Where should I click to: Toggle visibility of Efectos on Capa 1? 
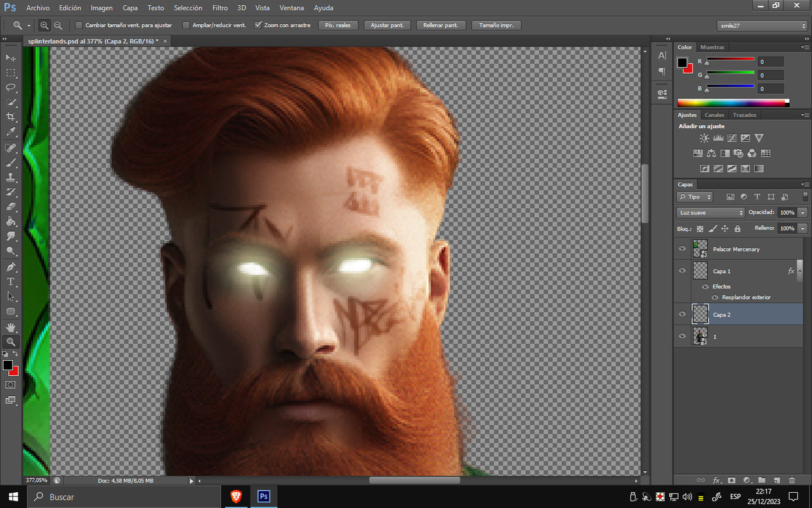pyautogui.click(x=705, y=286)
